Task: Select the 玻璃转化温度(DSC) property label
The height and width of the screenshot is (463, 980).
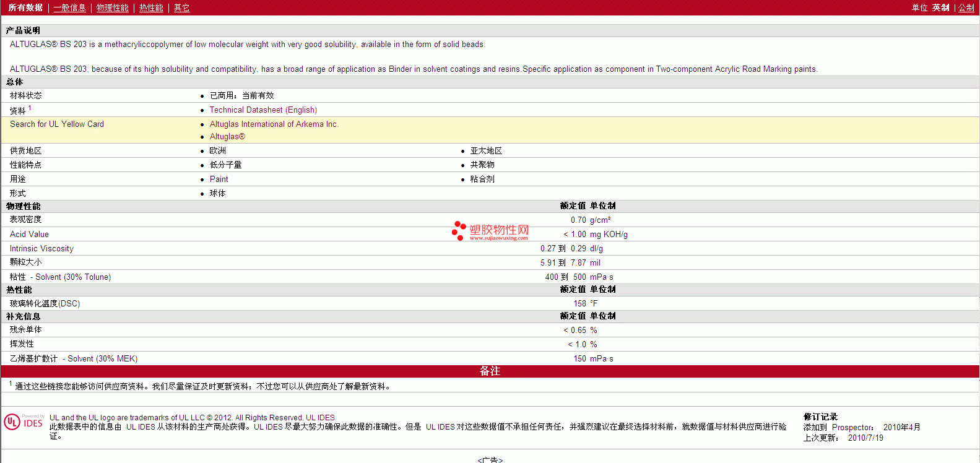Action: [x=45, y=303]
